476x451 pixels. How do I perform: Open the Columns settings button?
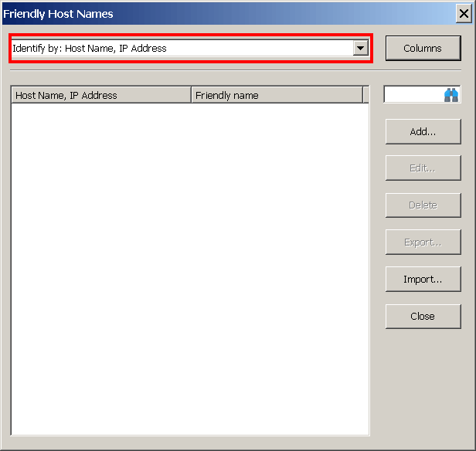tap(423, 48)
